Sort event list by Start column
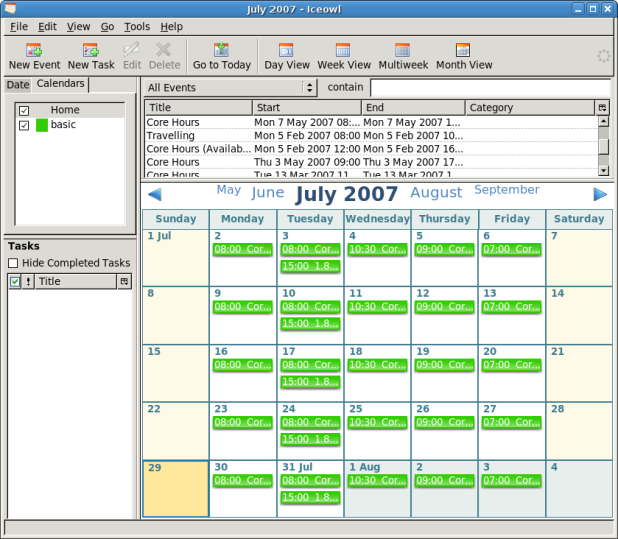The width and height of the screenshot is (618, 539). (x=307, y=107)
